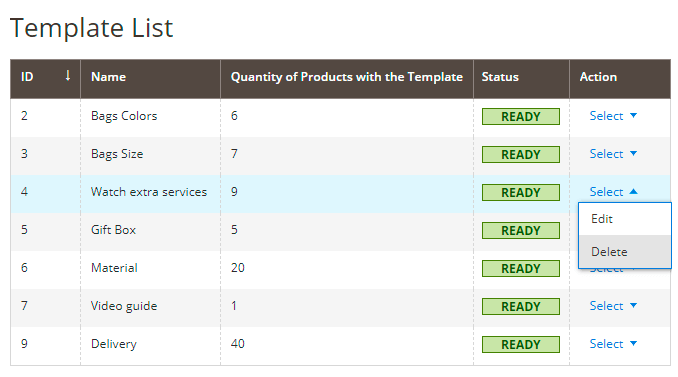Open Select dropdown for Bags Colors row

[613, 116]
